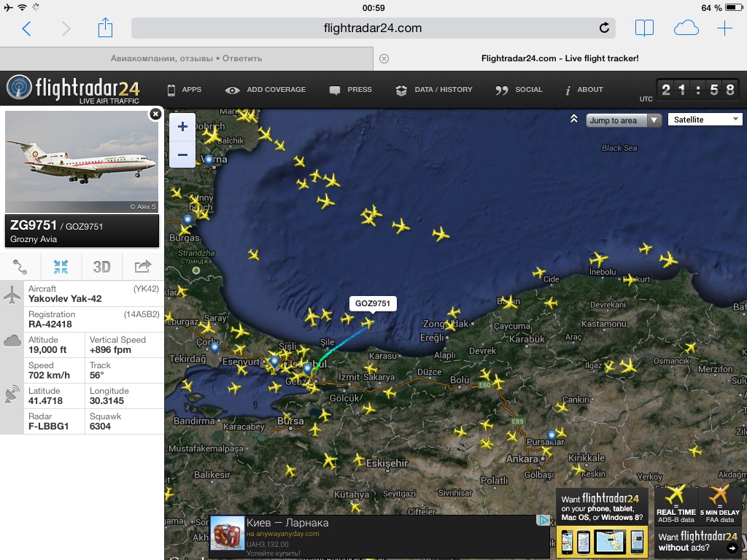Screen dimensions: 747x560
Task: Open the SOCIAL menu item
Action: [x=519, y=90]
